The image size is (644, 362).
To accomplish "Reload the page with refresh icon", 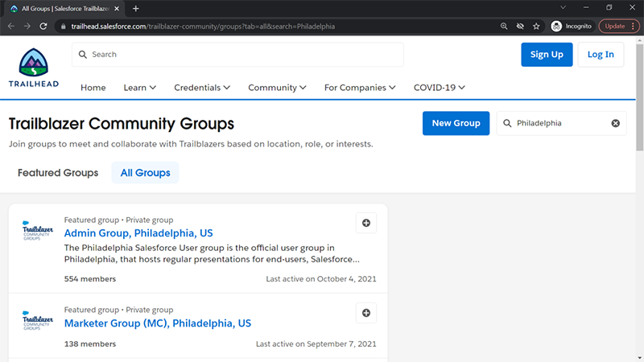I will click(43, 27).
